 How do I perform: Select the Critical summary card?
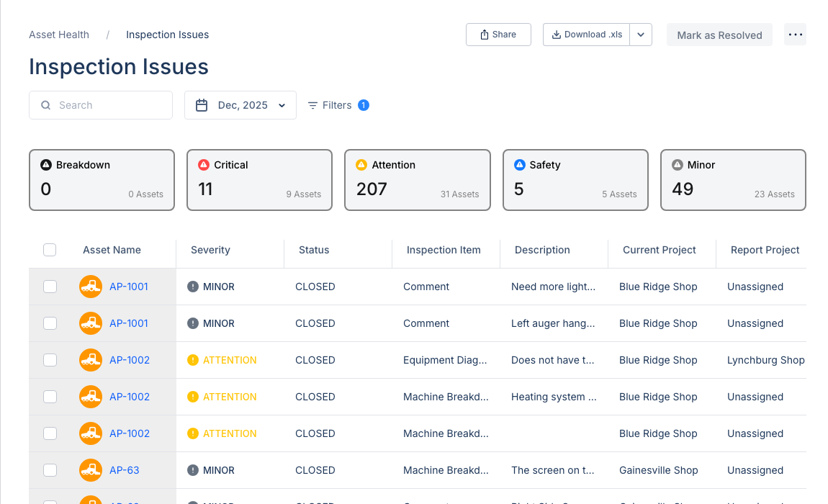259,180
